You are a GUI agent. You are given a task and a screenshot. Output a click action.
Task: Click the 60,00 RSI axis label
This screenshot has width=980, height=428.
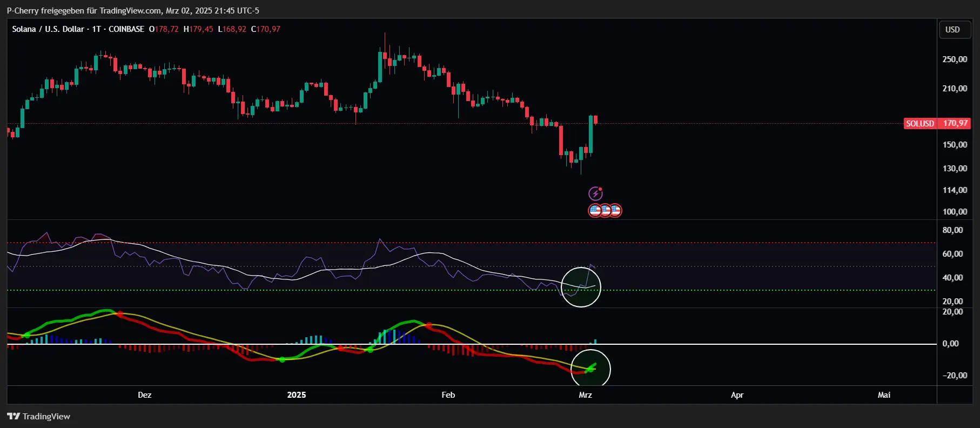coord(952,254)
